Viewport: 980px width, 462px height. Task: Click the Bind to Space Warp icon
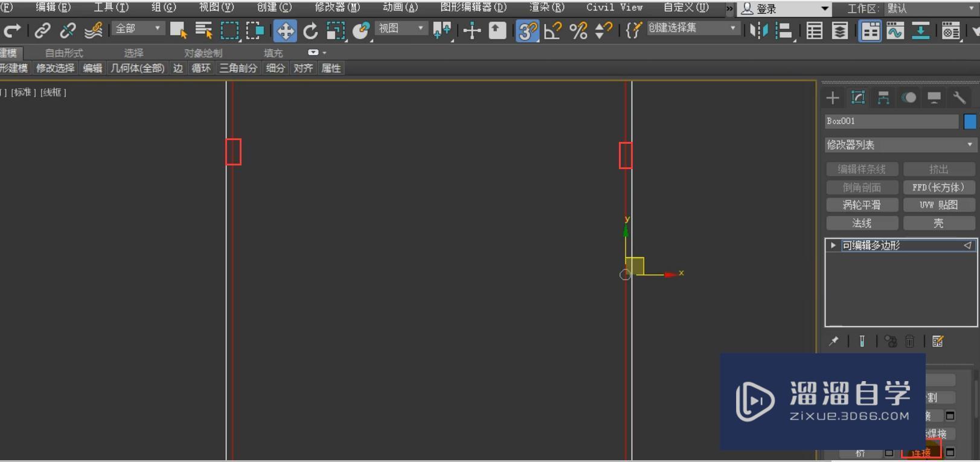click(94, 30)
